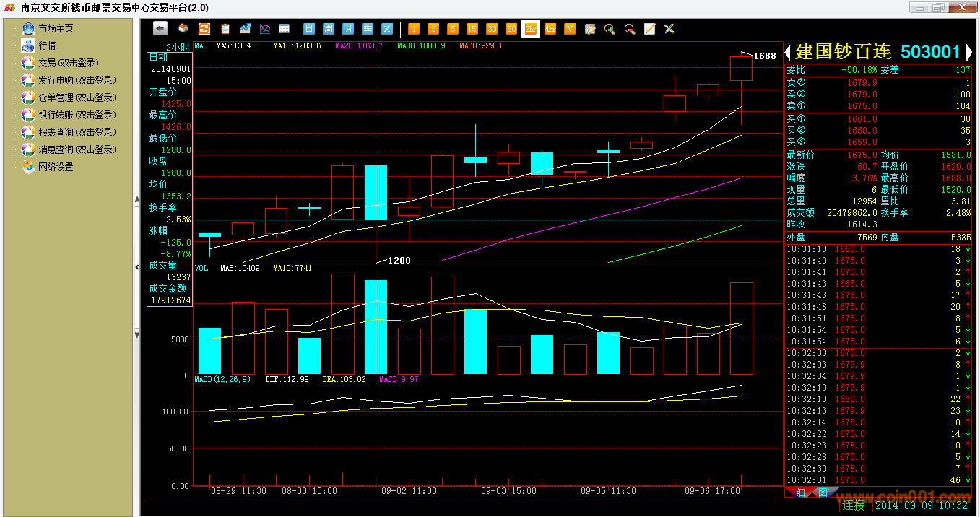The height and width of the screenshot is (517, 980).
Task: Switch to the 图 tab at bottom
Action: [822, 492]
